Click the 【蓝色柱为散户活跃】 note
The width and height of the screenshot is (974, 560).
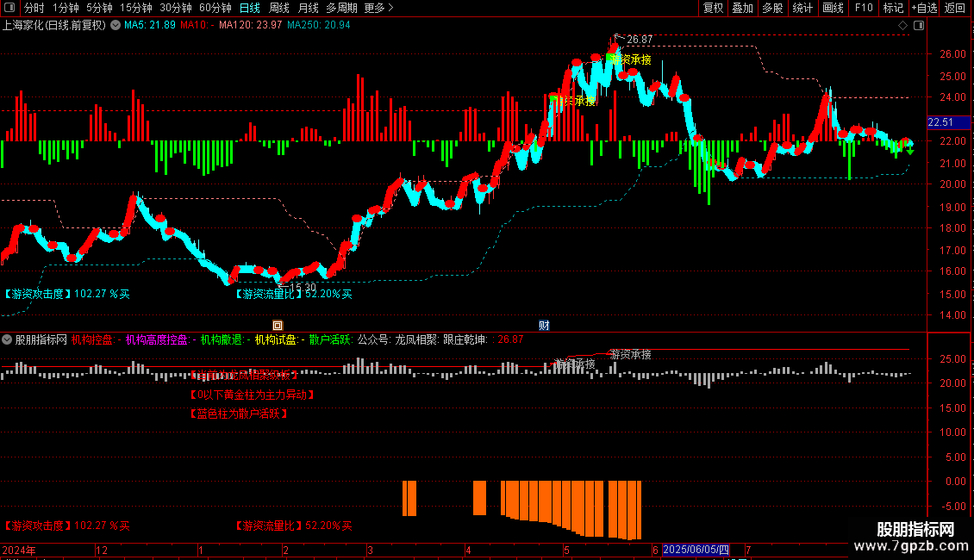239,414
